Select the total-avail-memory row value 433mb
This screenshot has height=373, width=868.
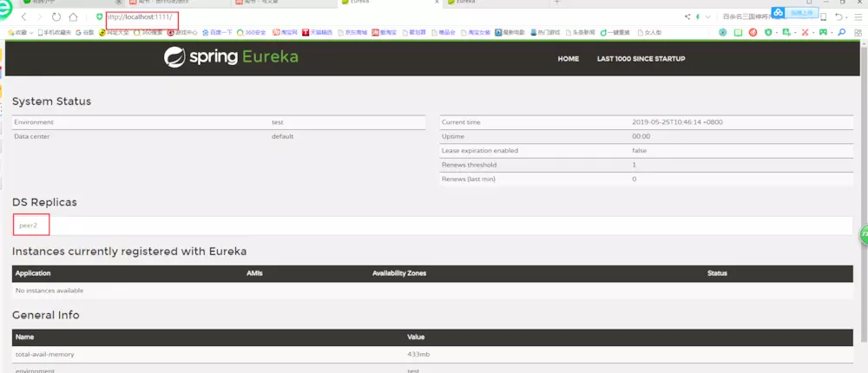417,354
